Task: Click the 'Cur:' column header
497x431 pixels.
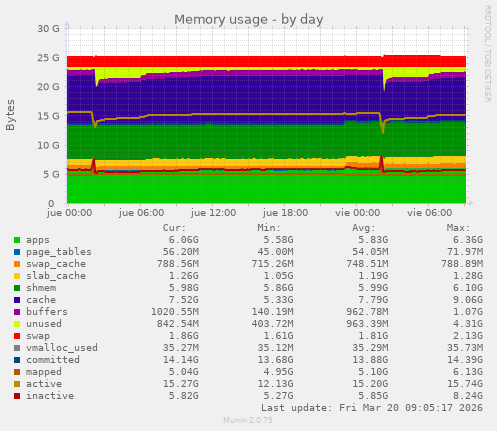Action: (x=174, y=228)
